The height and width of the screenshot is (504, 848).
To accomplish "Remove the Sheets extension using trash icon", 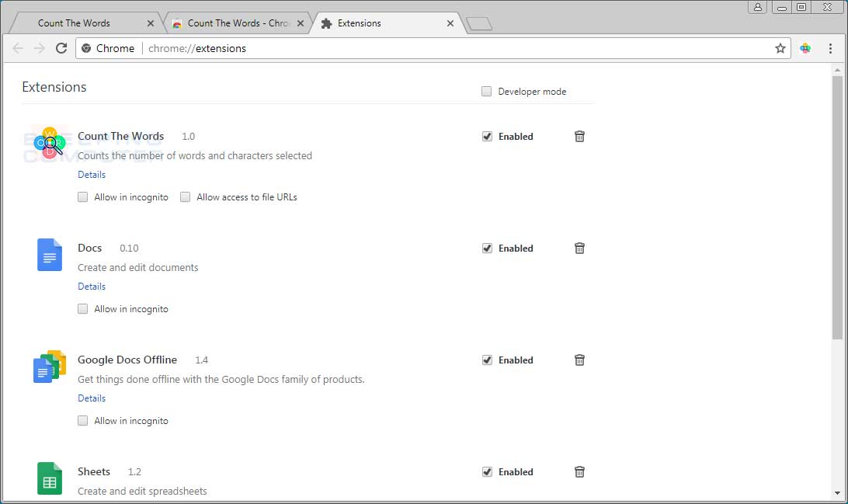I will pos(579,472).
